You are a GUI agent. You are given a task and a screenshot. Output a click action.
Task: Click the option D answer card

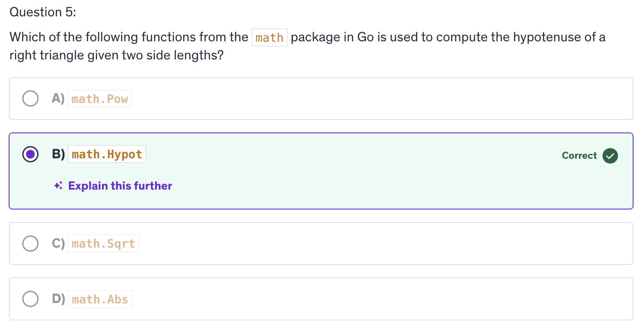tap(317, 299)
